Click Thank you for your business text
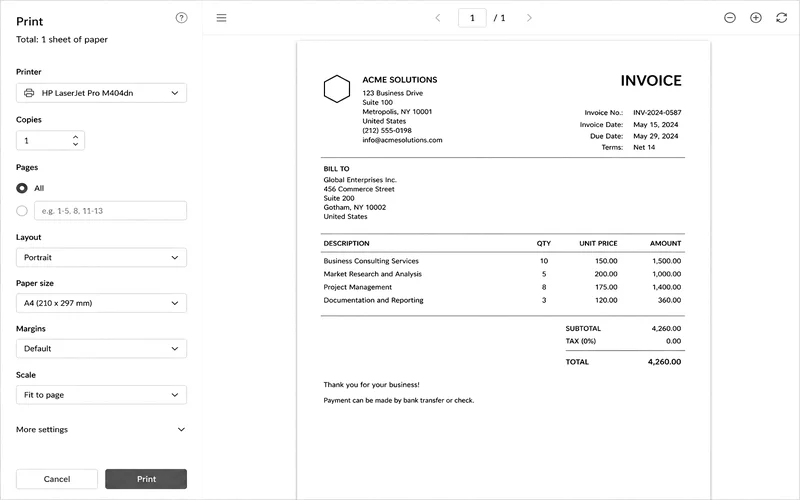 [x=371, y=385]
